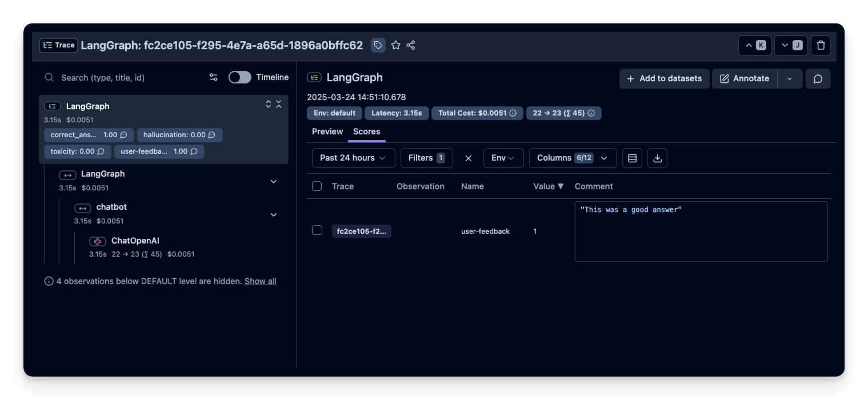The image size is (868, 400).
Task: Open the Past 24 hours dropdown
Action: coord(353,158)
